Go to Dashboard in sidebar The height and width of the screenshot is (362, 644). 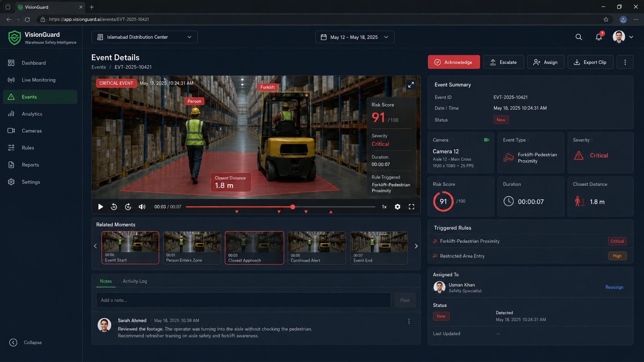coord(40,63)
